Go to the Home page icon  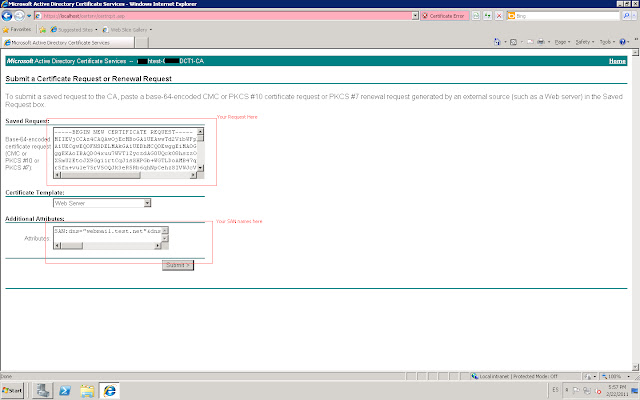(497, 42)
